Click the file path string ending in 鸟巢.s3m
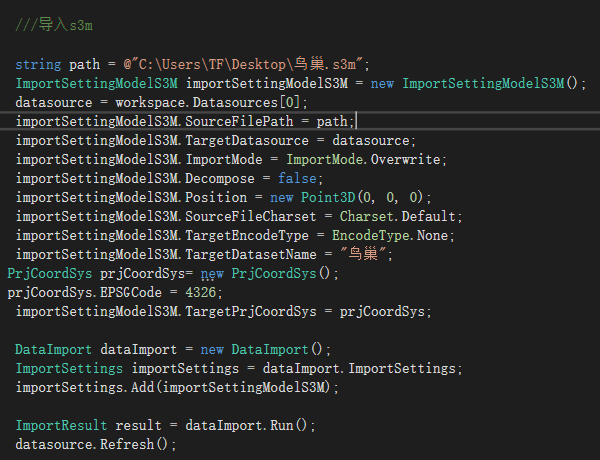This screenshot has height=460, width=600. [x=243, y=64]
